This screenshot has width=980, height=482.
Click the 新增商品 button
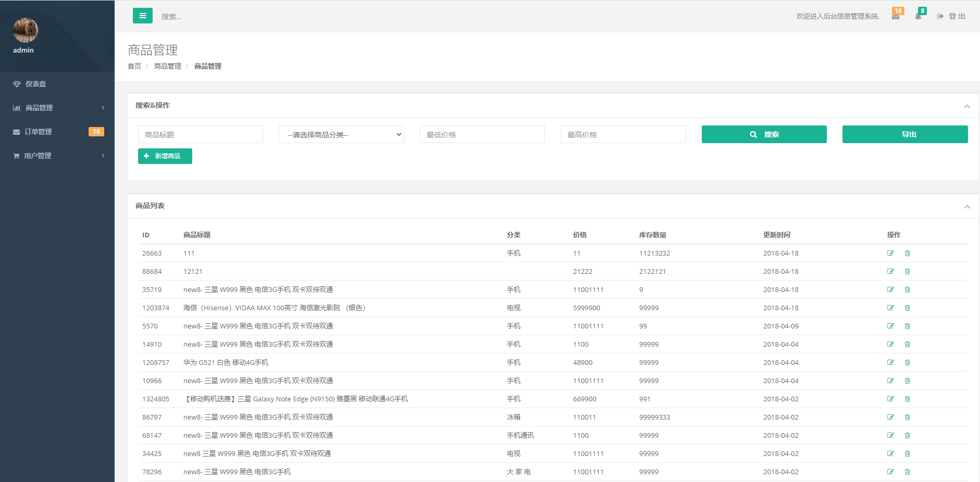[165, 156]
